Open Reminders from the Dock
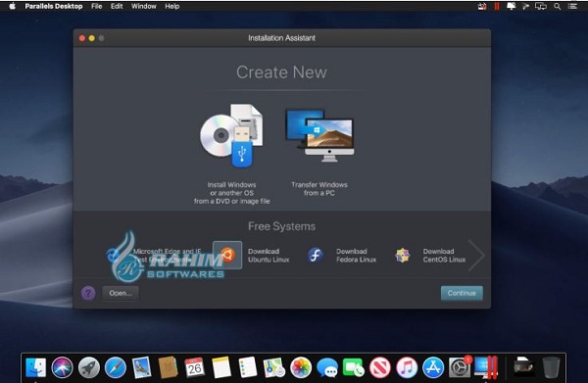The width and height of the screenshot is (588, 383). click(248, 367)
